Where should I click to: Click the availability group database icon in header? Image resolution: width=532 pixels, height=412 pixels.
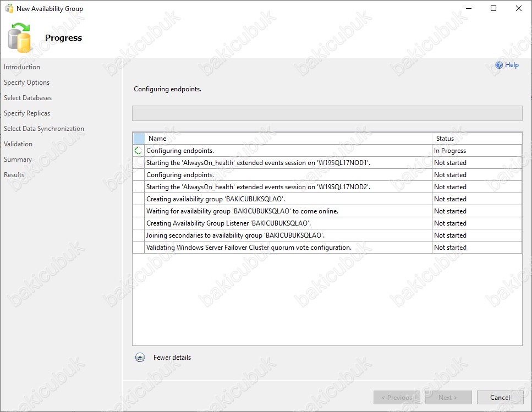pyautogui.click(x=20, y=37)
